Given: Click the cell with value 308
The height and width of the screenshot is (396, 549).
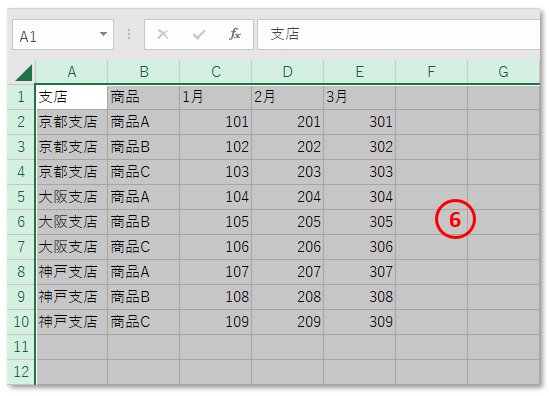Looking at the screenshot, I should tap(360, 297).
